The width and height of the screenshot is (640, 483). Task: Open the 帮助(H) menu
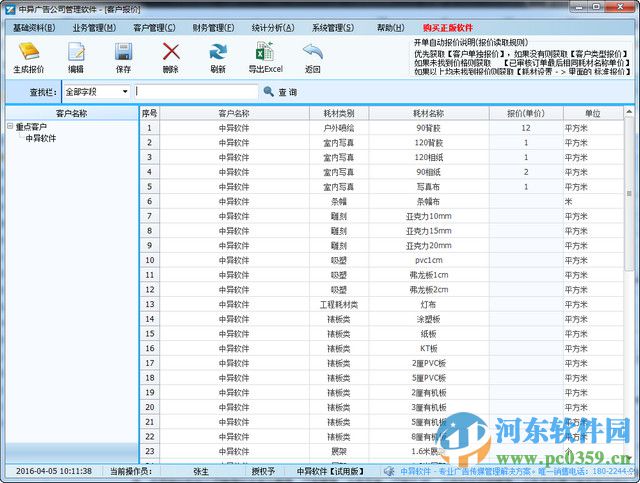[391, 28]
